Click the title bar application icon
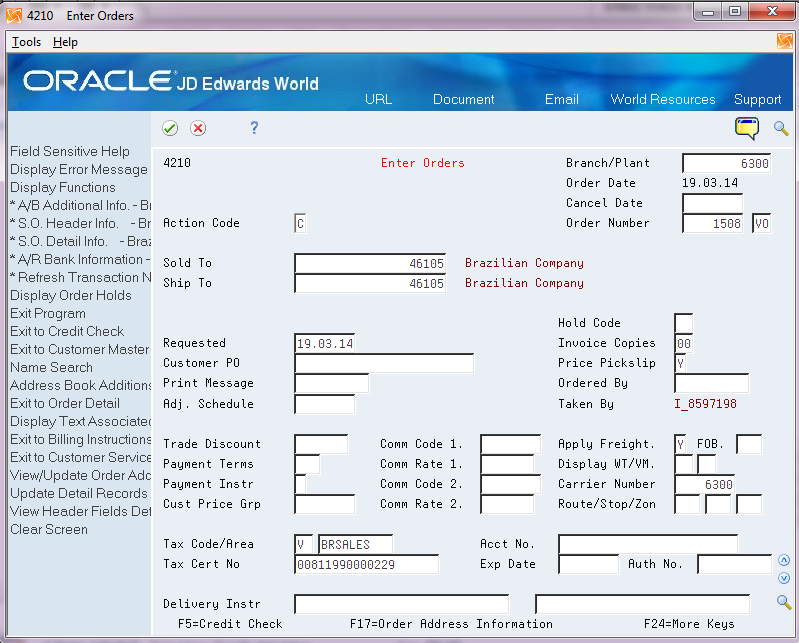 (x=14, y=15)
